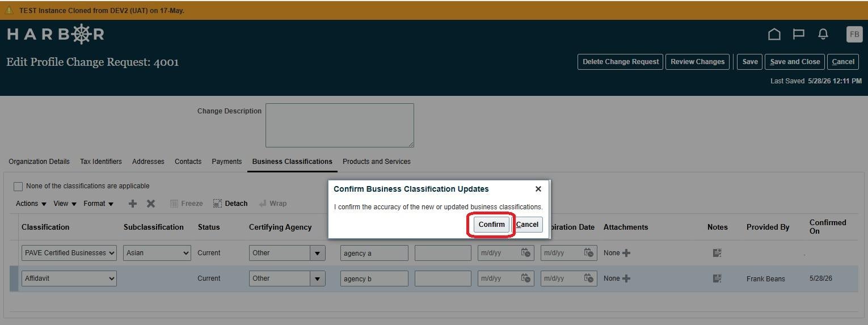Image resolution: width=868 pixels, height=325 pixels.
Task: Click Confirm in the dialog
Action: [491, 225]
